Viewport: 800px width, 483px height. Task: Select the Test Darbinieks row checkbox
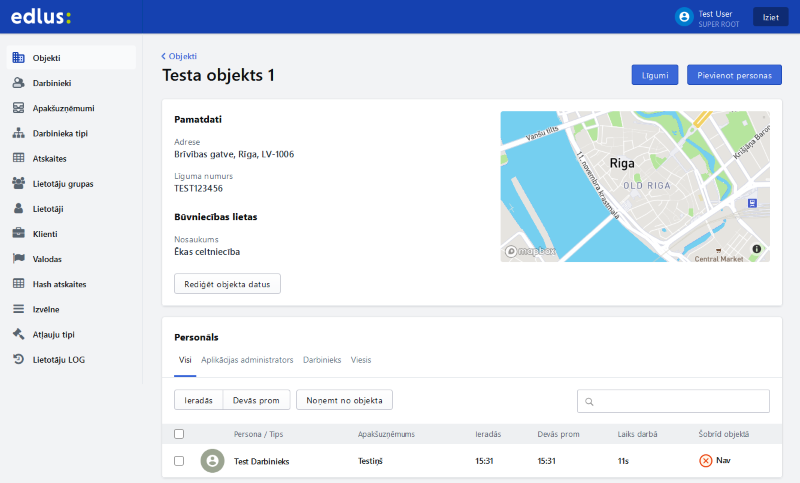point(179,461)
